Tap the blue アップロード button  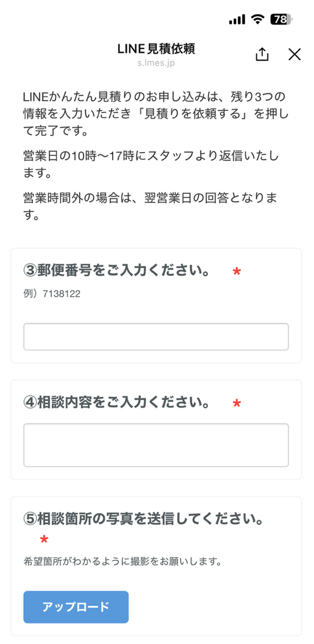(x=76, y=607)
